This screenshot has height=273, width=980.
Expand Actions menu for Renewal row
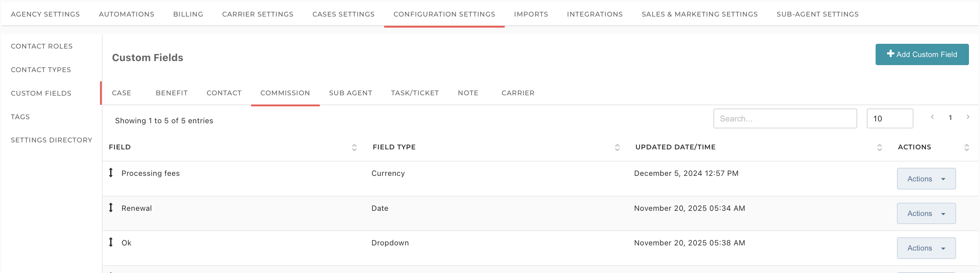coord(926,213)
